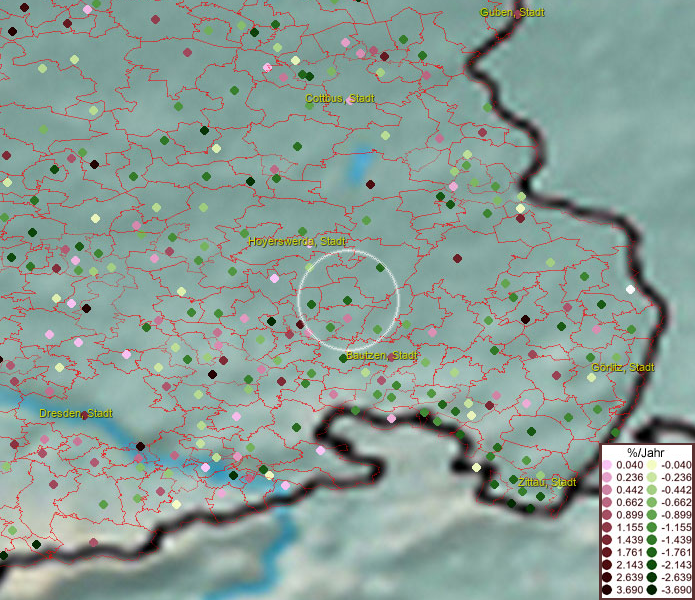Click the -0.442 light green legend dot
This screenshot has height=600, width=695.
(652, 490)
